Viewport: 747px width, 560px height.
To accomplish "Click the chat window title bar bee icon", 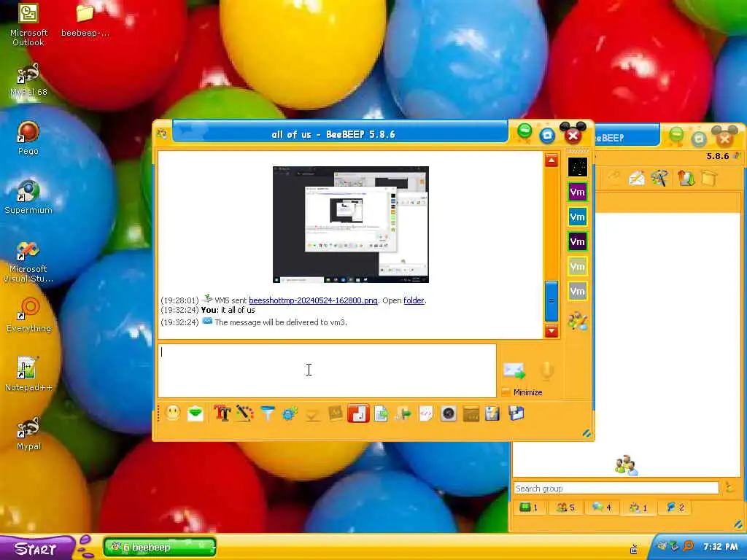I will pyautogui.click(x=161, y=134).
